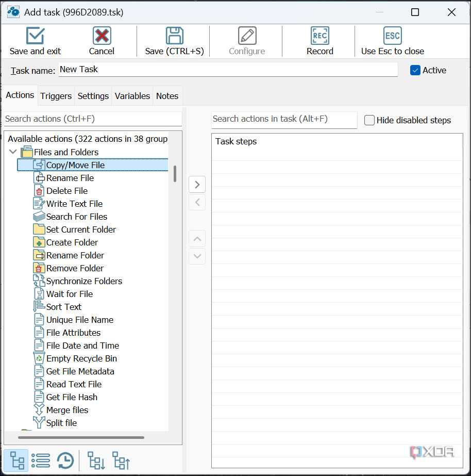
Task: Click the Save and exit checkmark icon
Action: click(x=35, y=36)
